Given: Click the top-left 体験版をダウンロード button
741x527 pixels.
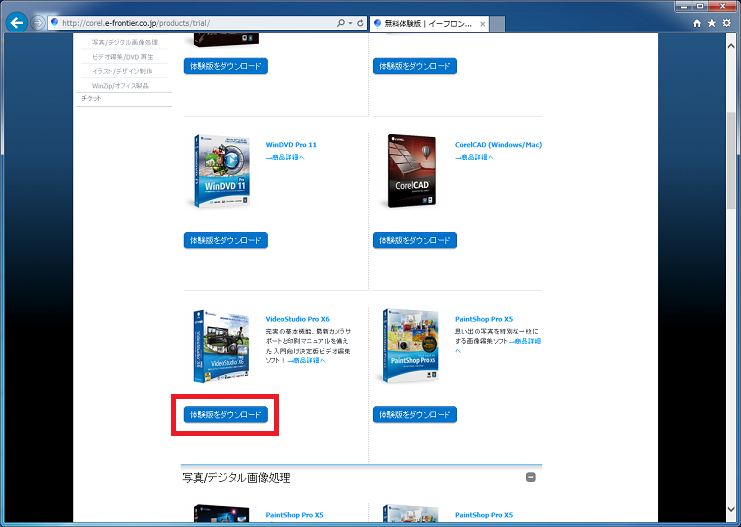Looking at the screenshot, I should tap(226, 66).
